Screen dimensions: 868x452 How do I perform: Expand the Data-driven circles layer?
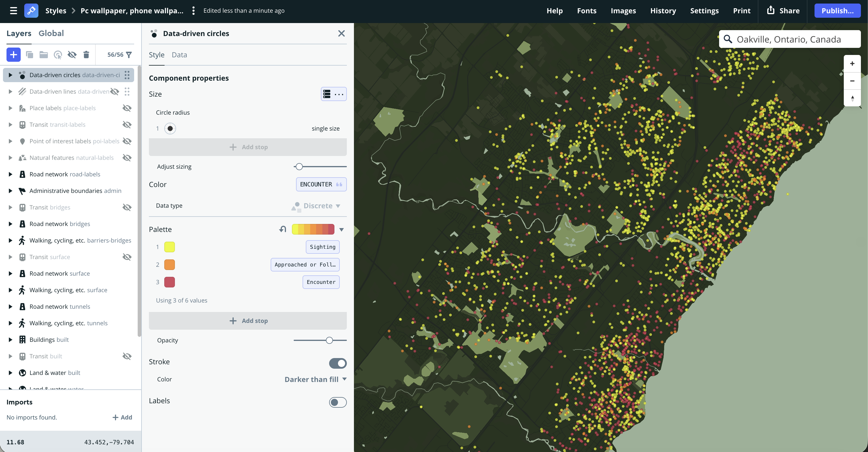pos(10,75)
